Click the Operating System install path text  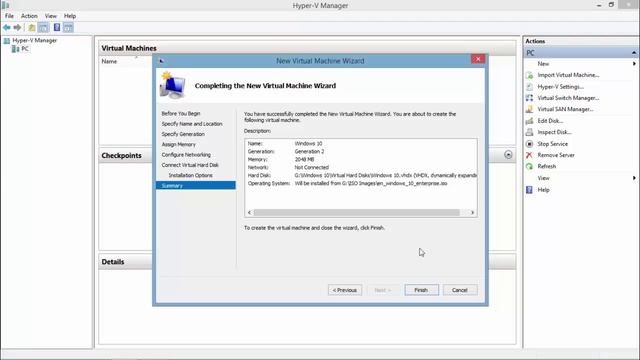371,183
